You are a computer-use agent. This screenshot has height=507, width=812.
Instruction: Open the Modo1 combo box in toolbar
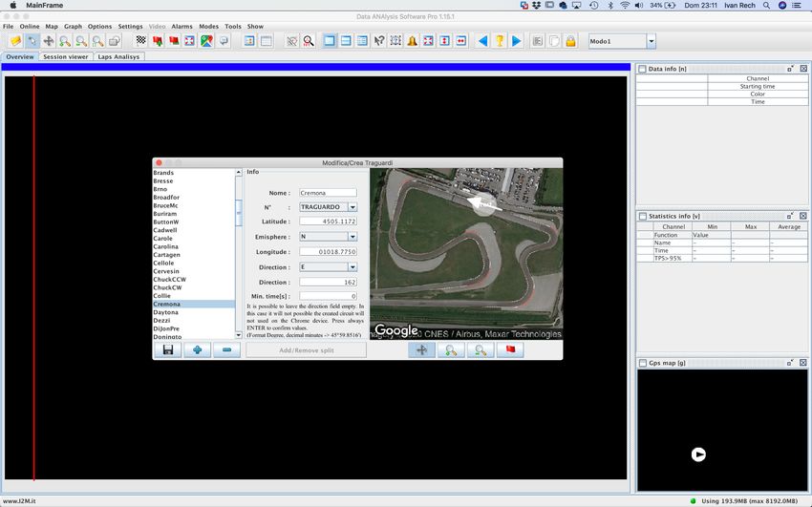[x=651, y=42]
